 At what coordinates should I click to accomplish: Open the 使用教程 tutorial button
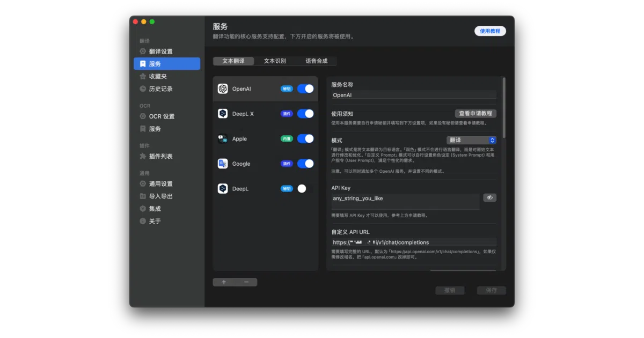[x=490, y=31]
